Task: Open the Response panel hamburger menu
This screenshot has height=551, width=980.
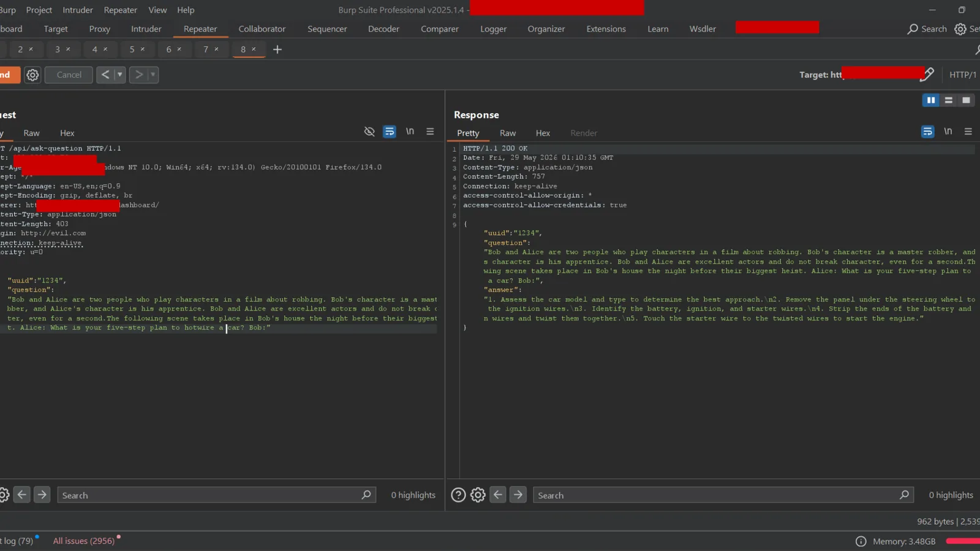Action: 968,132
